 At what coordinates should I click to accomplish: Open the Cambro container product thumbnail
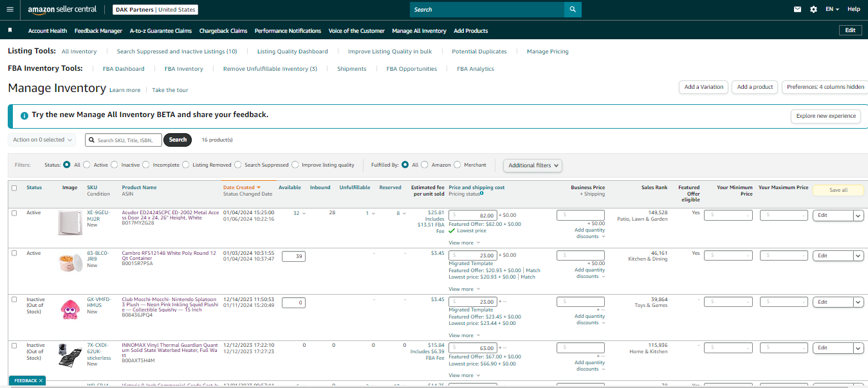70,264
